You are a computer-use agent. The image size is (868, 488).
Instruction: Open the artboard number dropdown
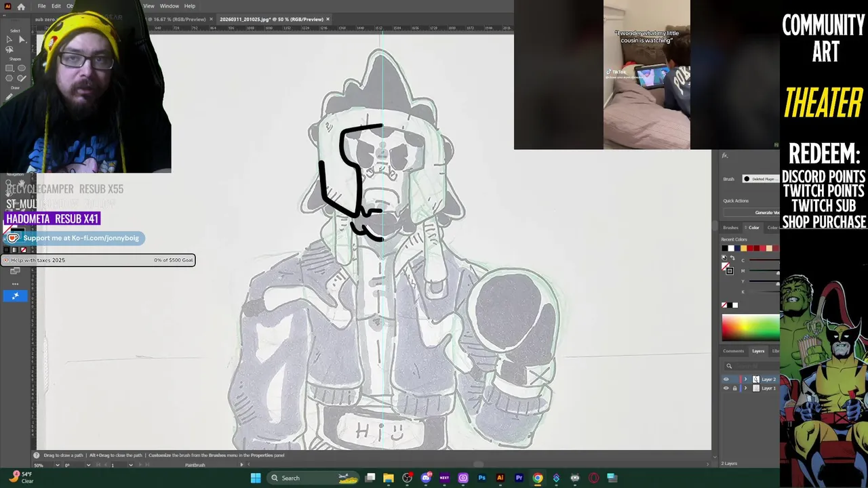pyautogui.click(x=130, y=465)
